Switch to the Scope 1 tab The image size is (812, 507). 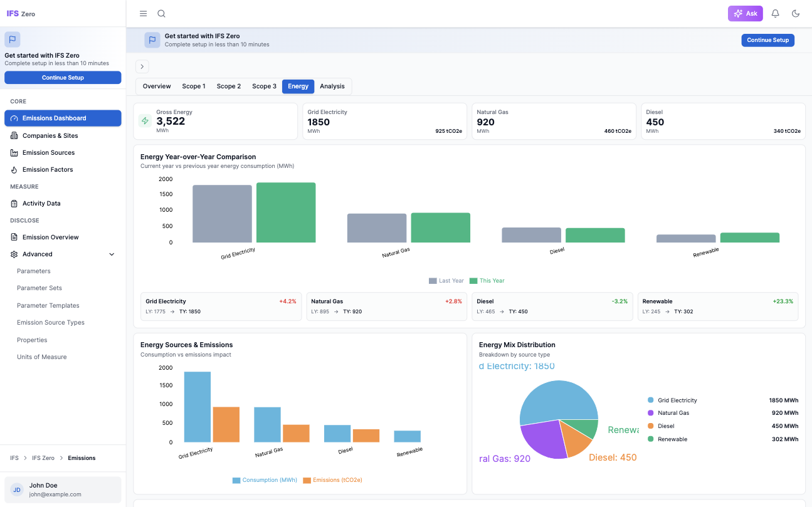[194, 86]
